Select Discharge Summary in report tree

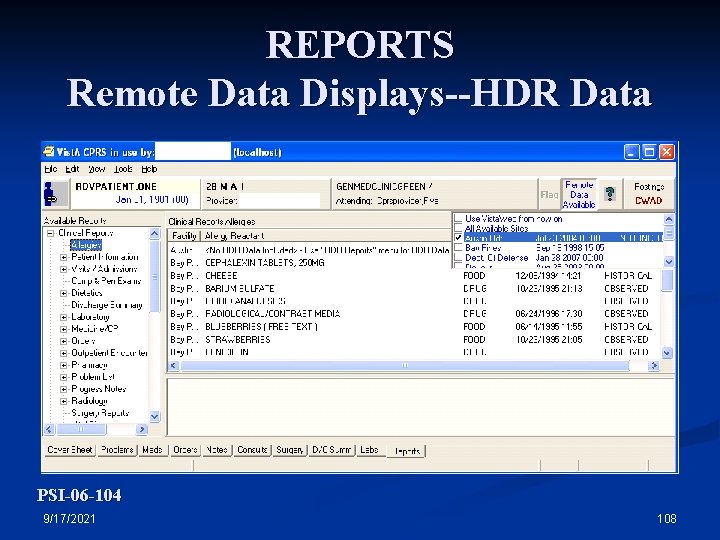point(106,305)
